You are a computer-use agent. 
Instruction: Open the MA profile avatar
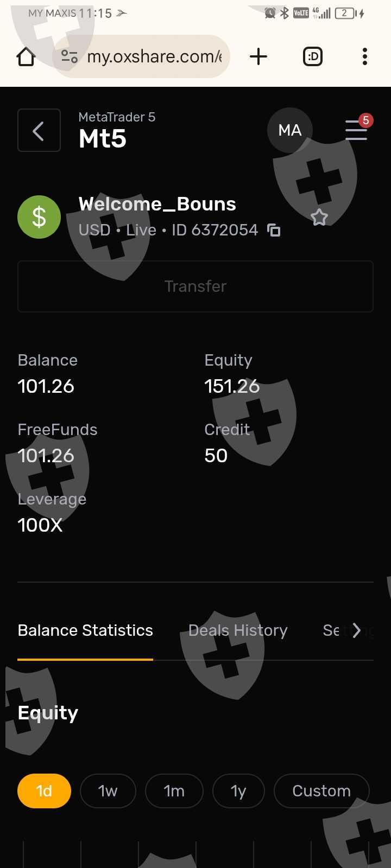(x=289, y=130)
